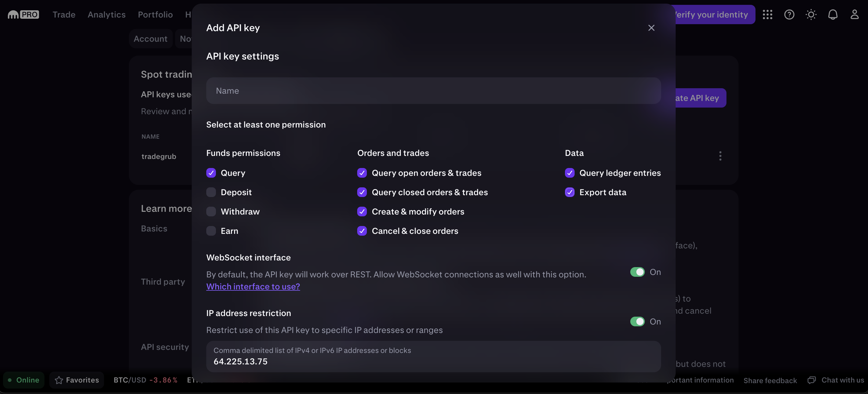868x394 pixels.
Task: Enable the Earn permission checkbox
Action: [211, 231]
